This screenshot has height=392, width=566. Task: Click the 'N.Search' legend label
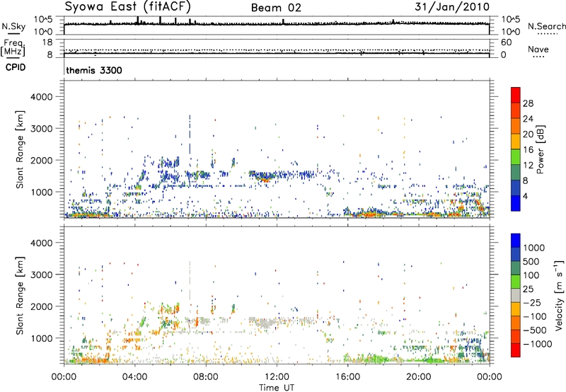546,26
